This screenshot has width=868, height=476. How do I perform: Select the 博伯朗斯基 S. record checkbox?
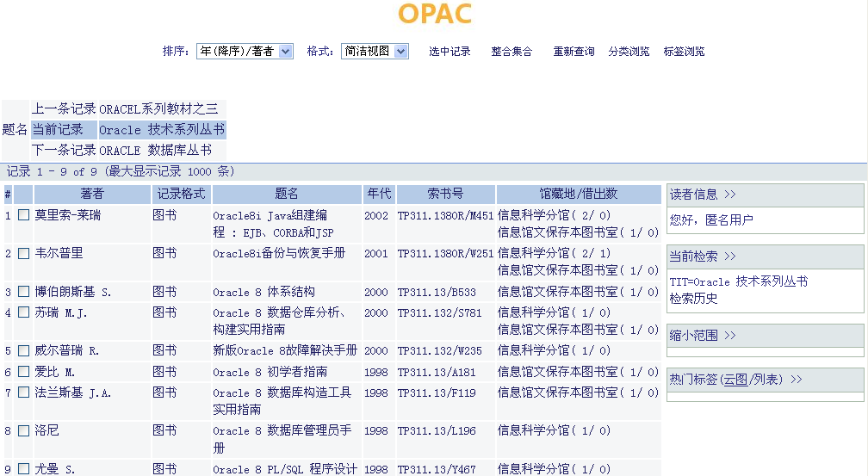tap(24, 292)
